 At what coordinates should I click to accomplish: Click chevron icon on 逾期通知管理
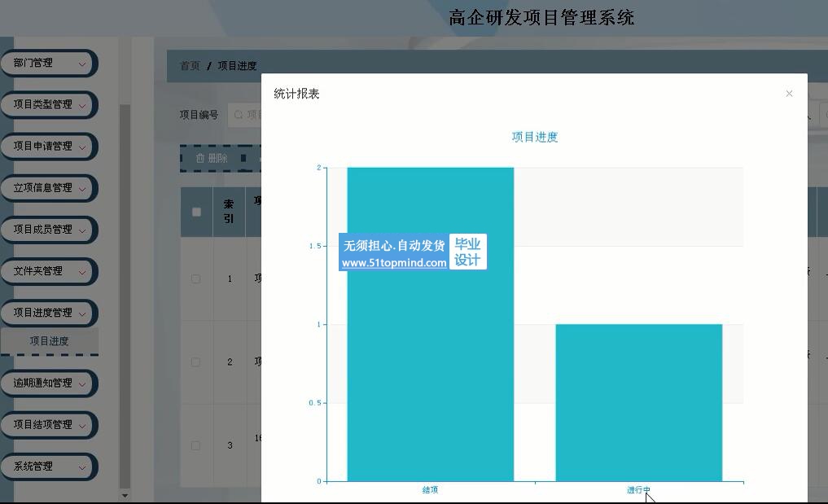(x=82, y=383)
